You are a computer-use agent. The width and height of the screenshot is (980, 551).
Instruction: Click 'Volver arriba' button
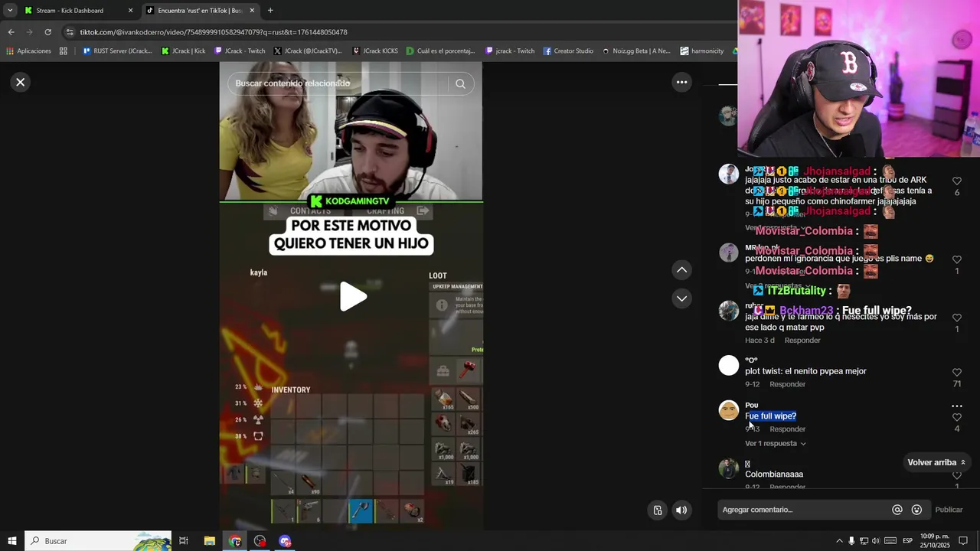pos(937,462)
